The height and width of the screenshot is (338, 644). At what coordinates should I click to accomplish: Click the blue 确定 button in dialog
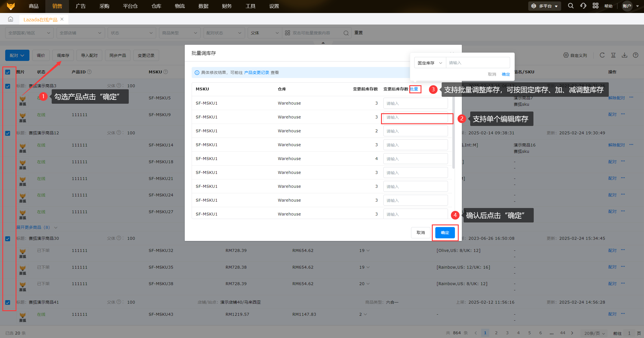[x=445, y=233]
